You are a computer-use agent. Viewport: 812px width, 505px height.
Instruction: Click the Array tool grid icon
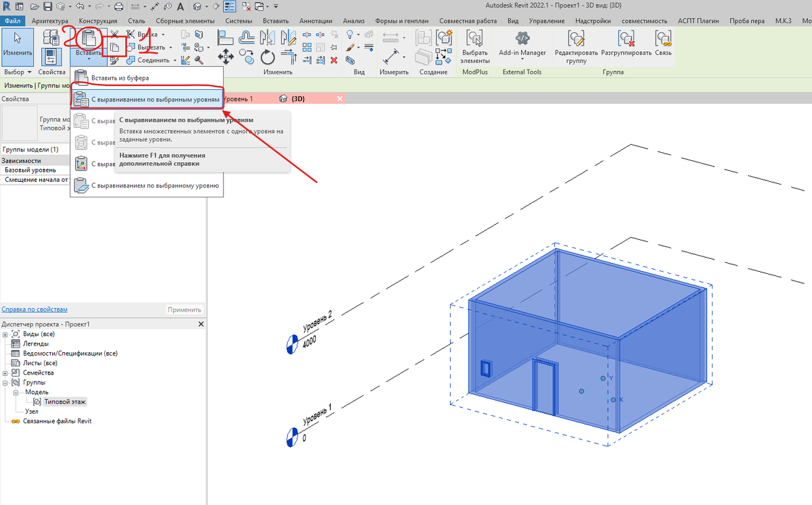[x=307, y=47]
